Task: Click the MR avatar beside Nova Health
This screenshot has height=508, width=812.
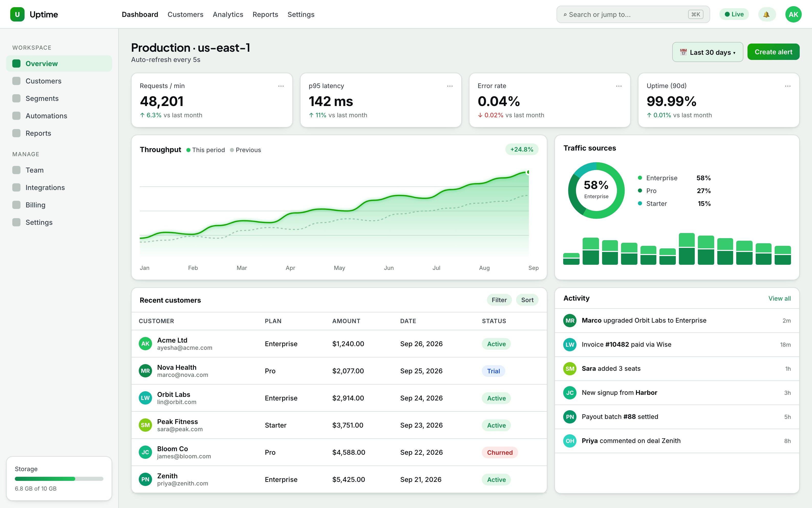Action: pos(145,371)
